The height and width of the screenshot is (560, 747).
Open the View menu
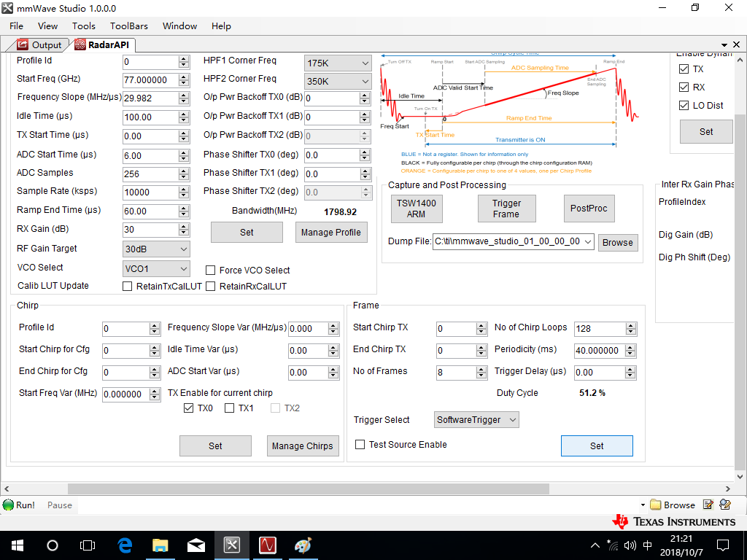click(x=47, y=26)
